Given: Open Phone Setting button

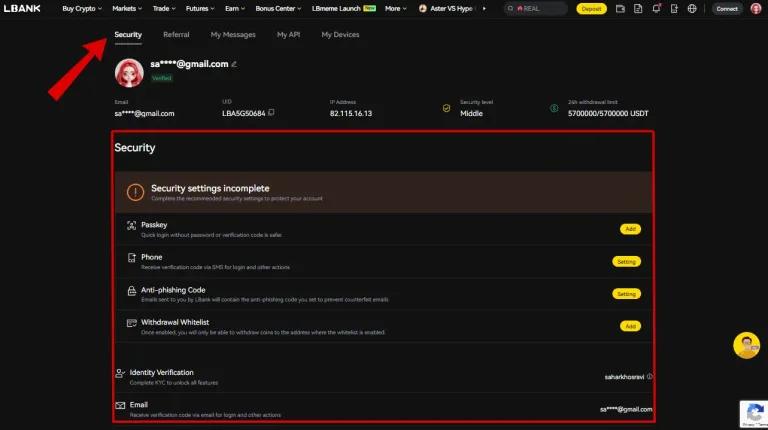Looking at the screenshot, I should (626, 262).
